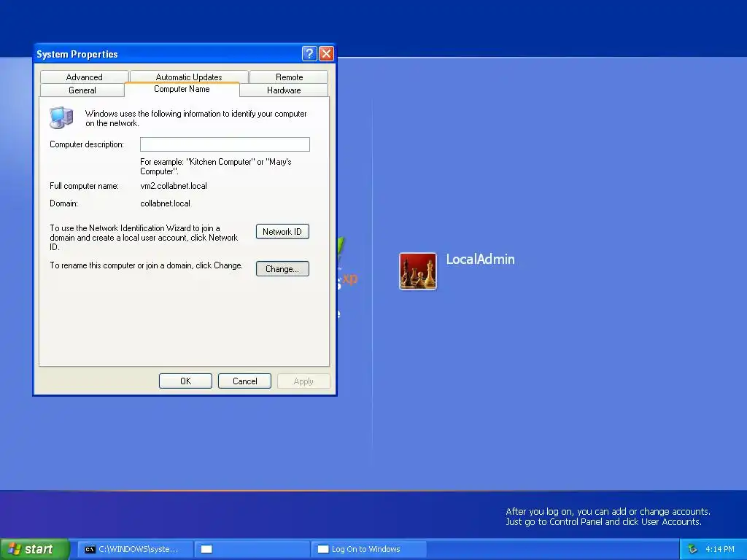Image resolution: width=747 pixels, height=560 pixels.
Task: Open the Remote tab
Action: (289, 77)
